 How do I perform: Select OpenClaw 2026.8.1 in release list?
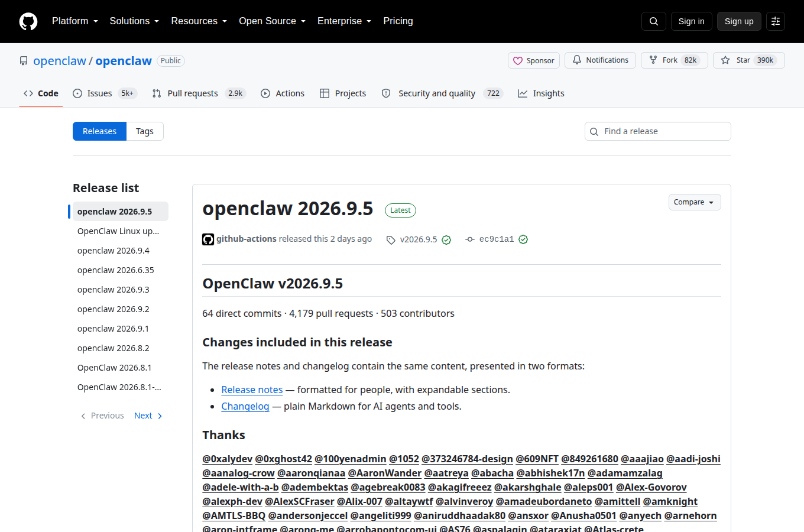pos(121,368)
